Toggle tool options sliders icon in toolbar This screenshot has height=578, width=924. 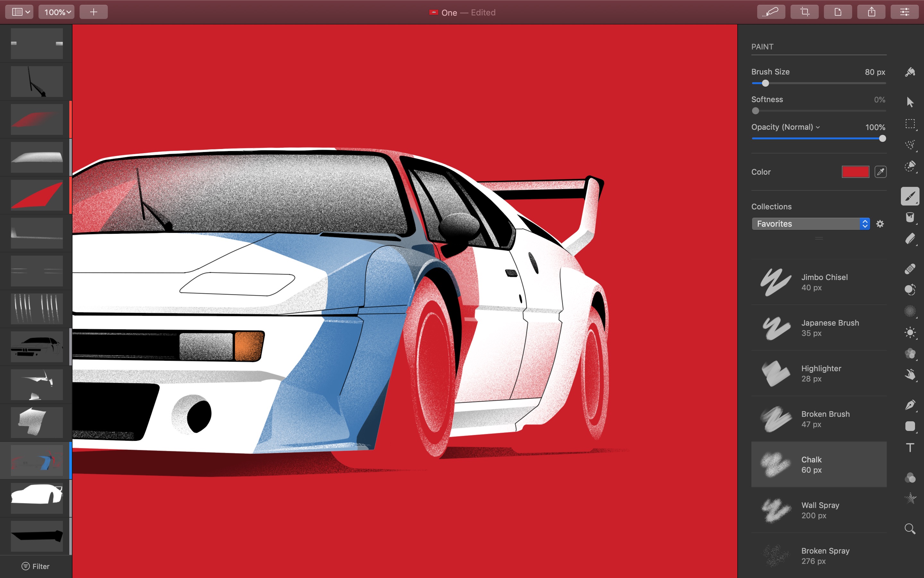point(904,12)
